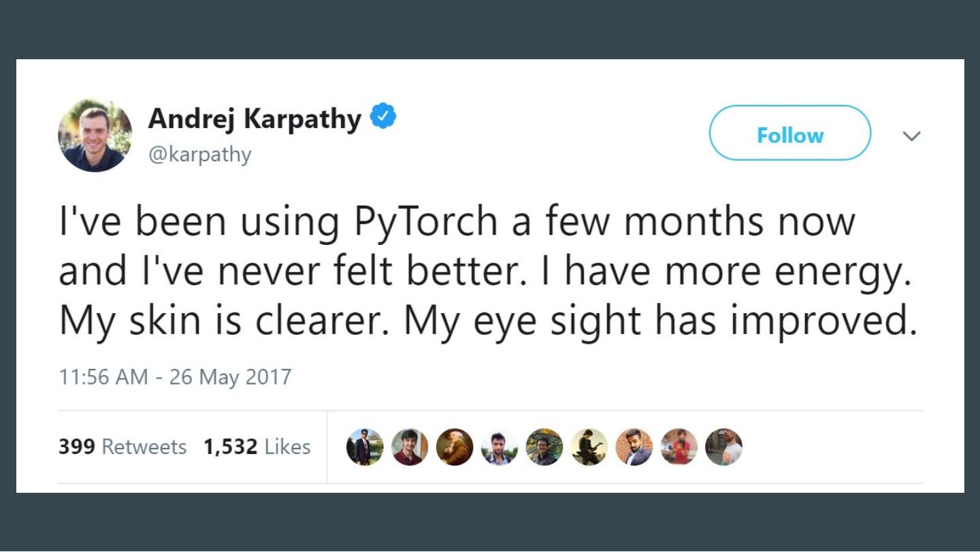Click first liker avatar, man in suit
Image resolution: width=980 pixels, height=552 pixels.
tap(364, 447)
